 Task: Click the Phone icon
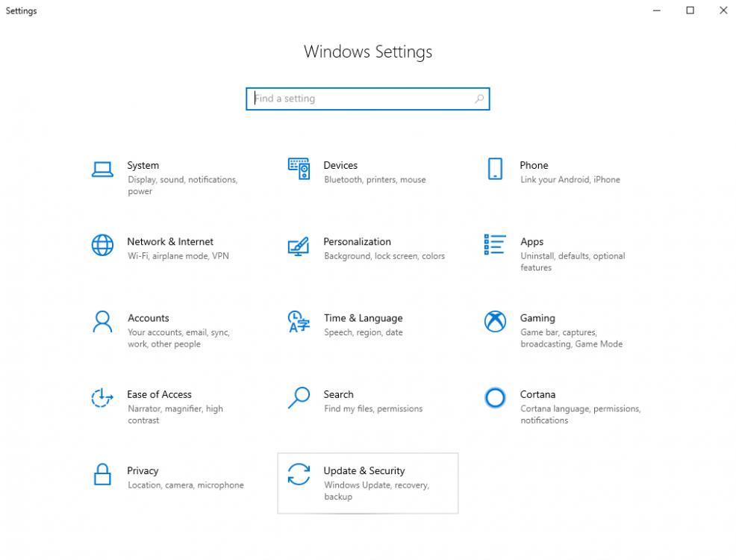tap(495, 169)
